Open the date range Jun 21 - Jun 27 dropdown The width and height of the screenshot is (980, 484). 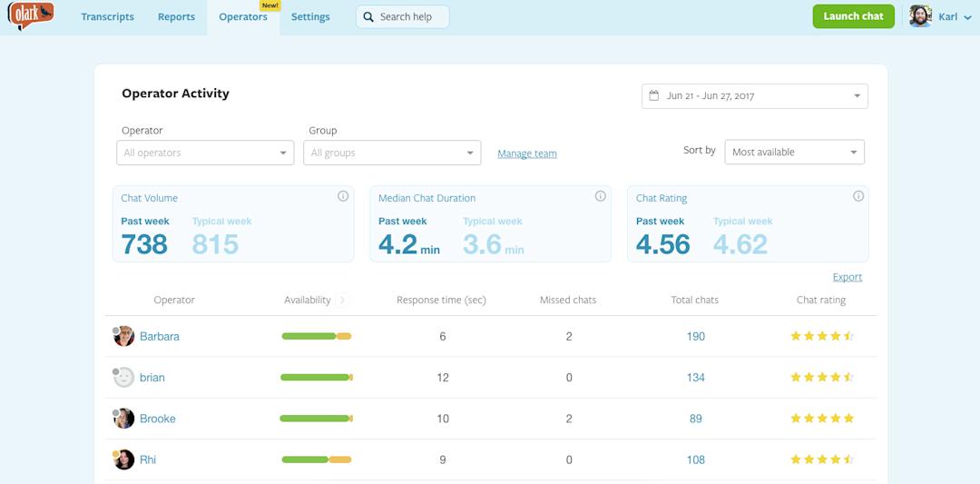(754, 95)
